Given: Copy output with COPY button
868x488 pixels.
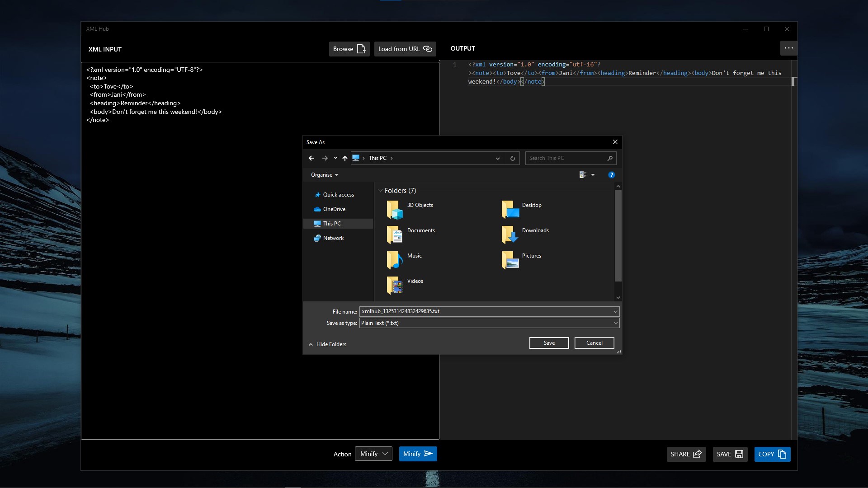Looking at the screenshot, I should coord(772,454).
